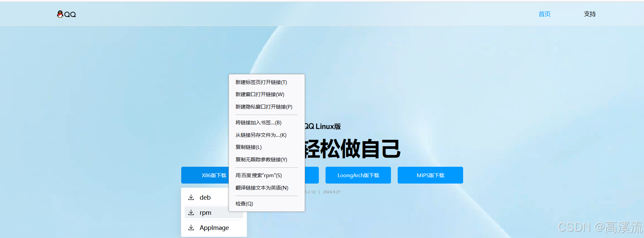Click the download icon beside deb
644x238 pixels.
[191, 197]
